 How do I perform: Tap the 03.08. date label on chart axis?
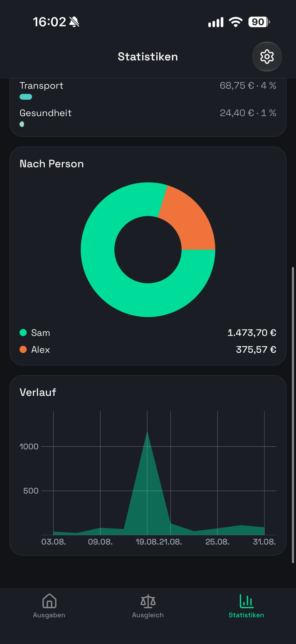[x=54, y=542]
